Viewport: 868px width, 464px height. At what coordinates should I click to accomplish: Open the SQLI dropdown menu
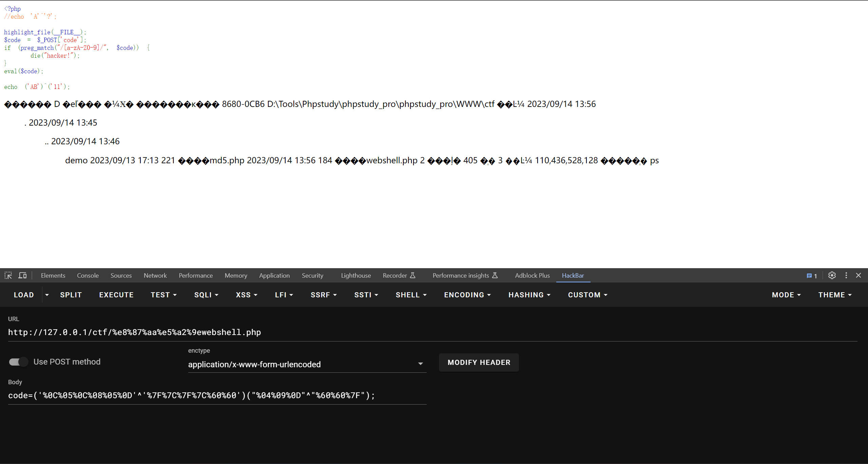[x=206, y=295]
